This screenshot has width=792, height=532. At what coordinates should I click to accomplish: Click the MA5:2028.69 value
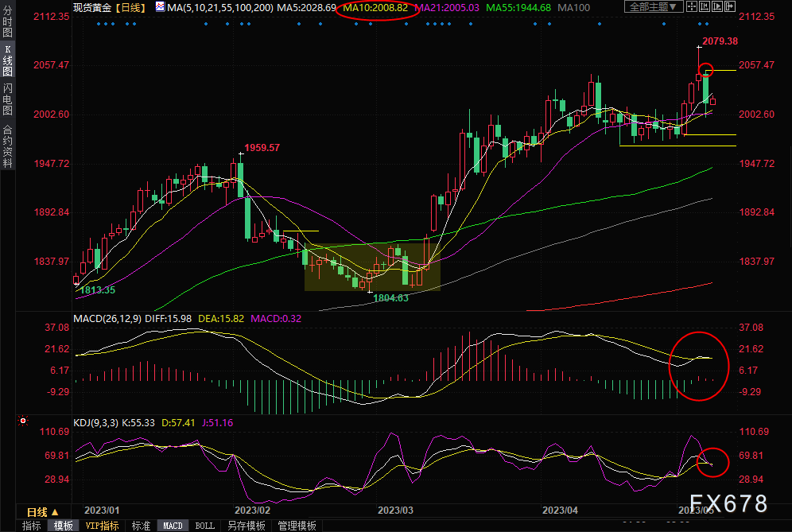tap(307, 8)
